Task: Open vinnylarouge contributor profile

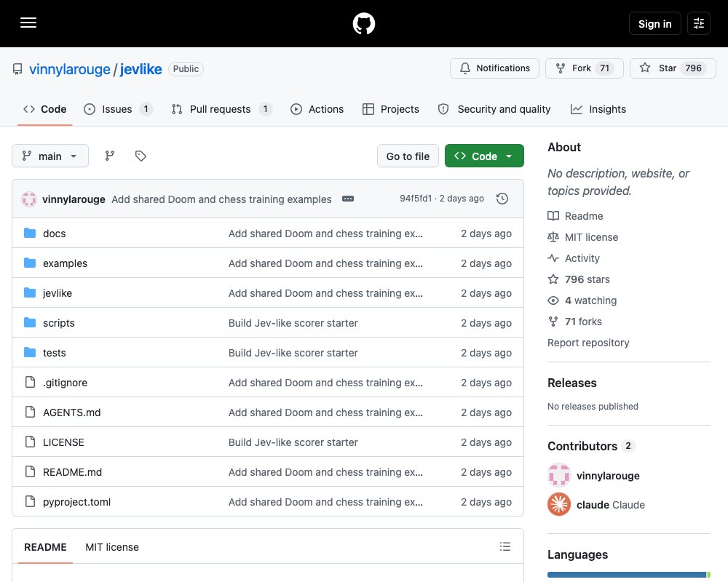Action: [x=608, y=476]
